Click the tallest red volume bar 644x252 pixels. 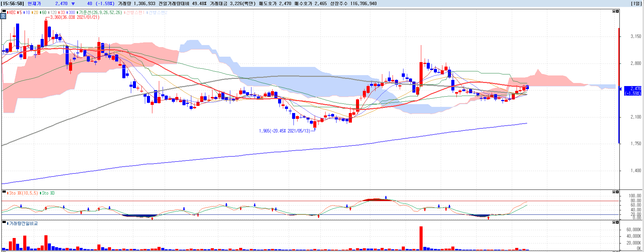pos(421,238)
